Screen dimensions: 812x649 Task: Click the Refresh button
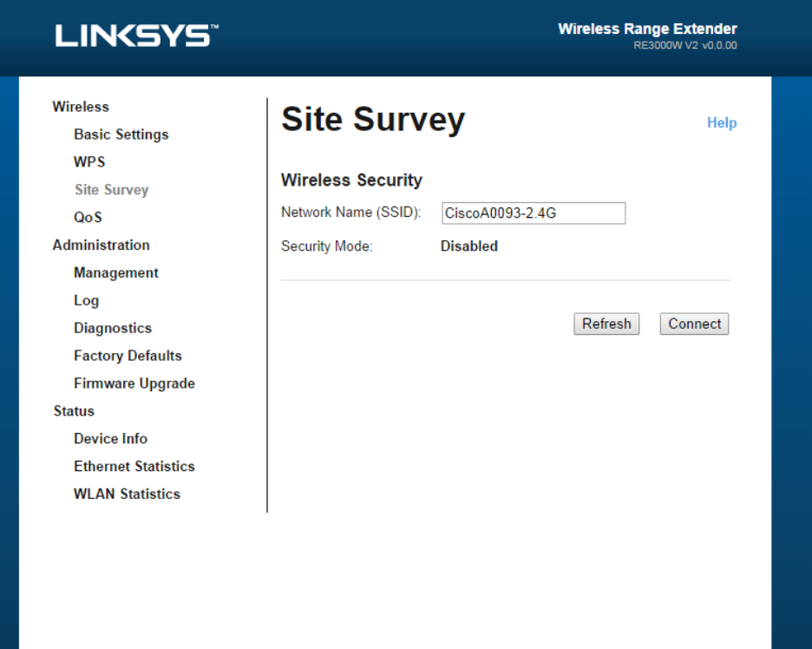tap(606, 324)
